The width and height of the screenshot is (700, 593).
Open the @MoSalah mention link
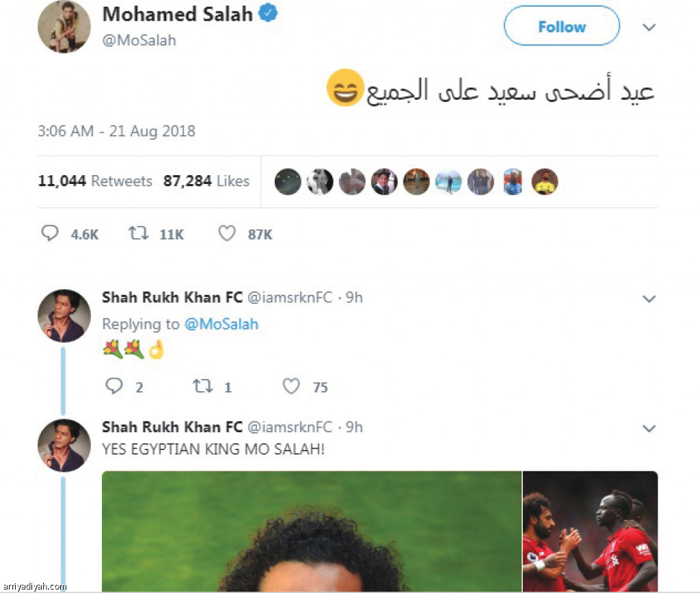pyautogui.click(x=221, y=324)
